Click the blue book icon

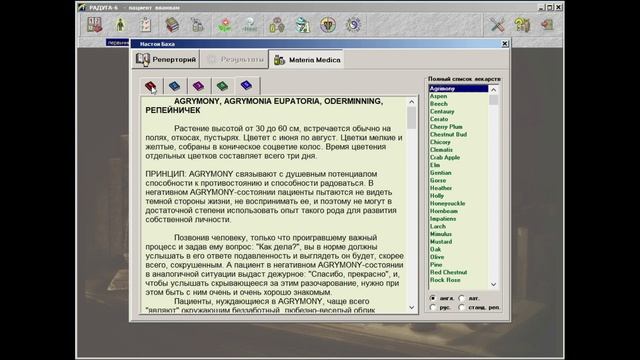point(174,86)
